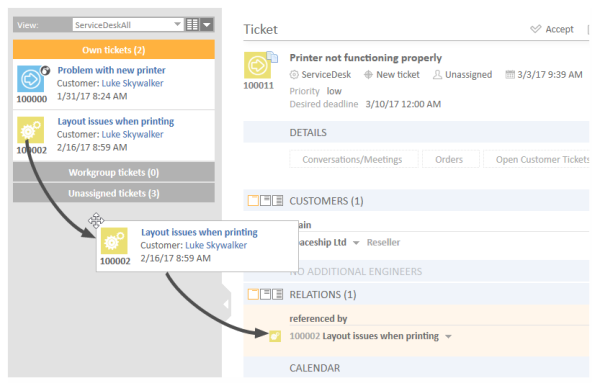
Task: Click the New ticket scope icon
Action: pyautogui.click(x=368, y=75)
